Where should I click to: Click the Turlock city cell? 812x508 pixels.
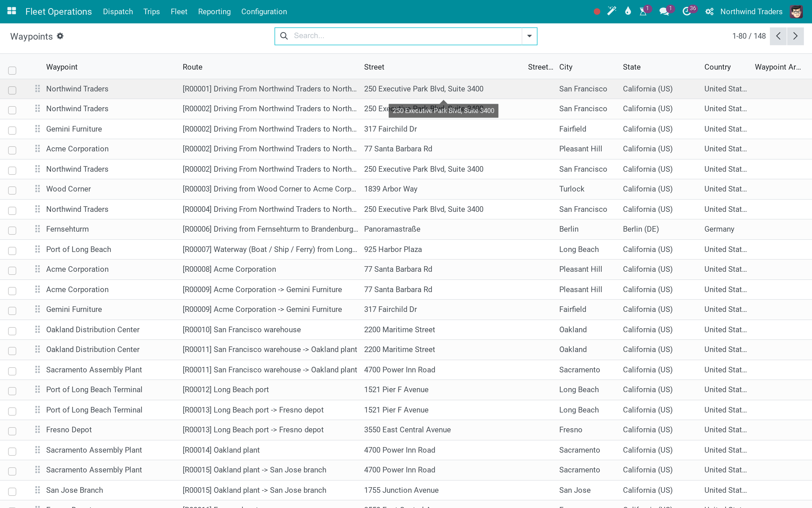(x=572, y=189)
